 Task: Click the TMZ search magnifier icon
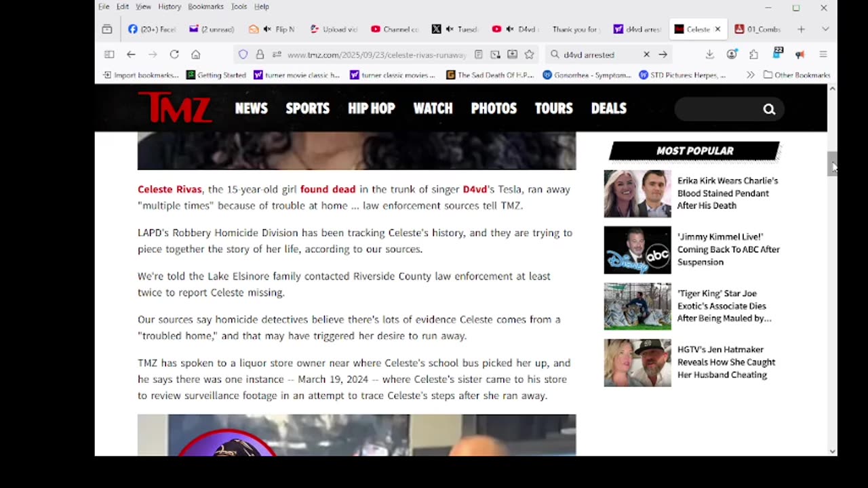769,109
